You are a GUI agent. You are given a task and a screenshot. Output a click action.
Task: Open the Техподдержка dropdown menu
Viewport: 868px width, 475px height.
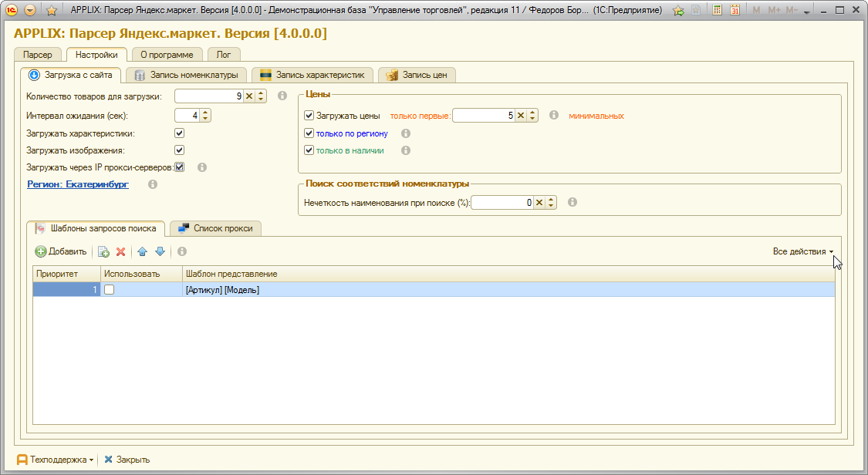pos(55,459)
